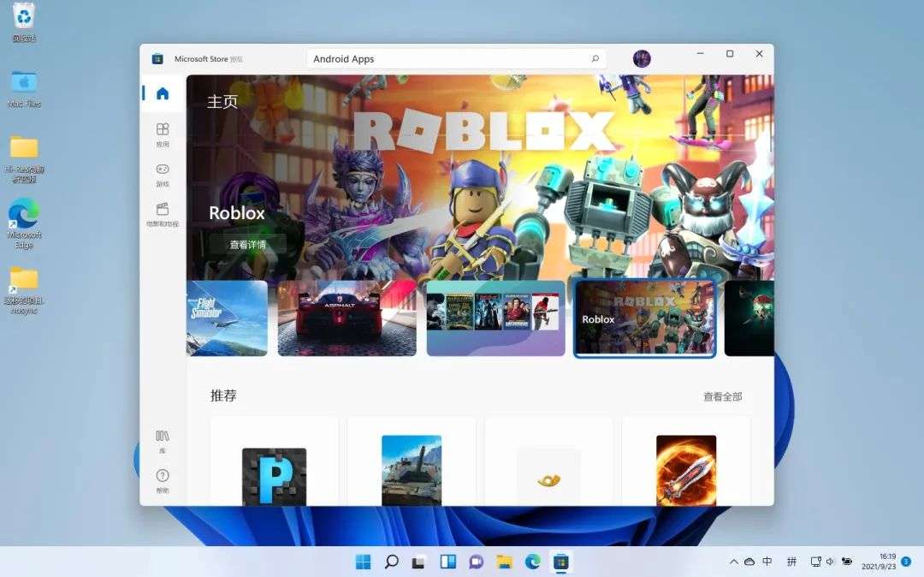Launch Microsoft Edge from taskbar
924x577 pixels.
pyautogui.click(x=533, y=562)
